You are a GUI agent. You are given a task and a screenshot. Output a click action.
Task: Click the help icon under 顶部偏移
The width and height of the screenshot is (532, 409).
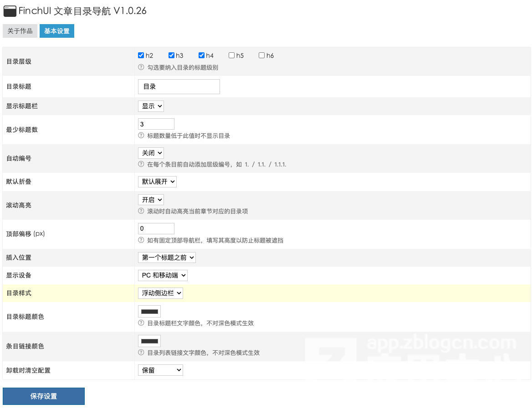[141, 240]
